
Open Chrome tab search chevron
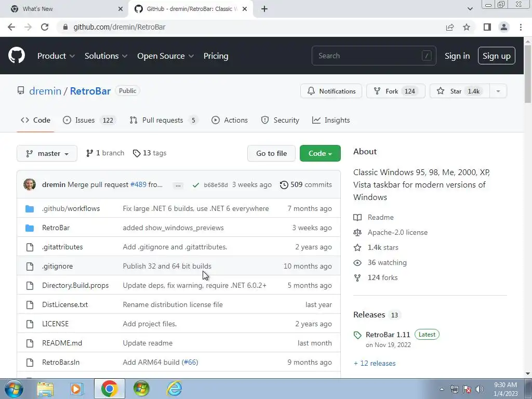470,9
